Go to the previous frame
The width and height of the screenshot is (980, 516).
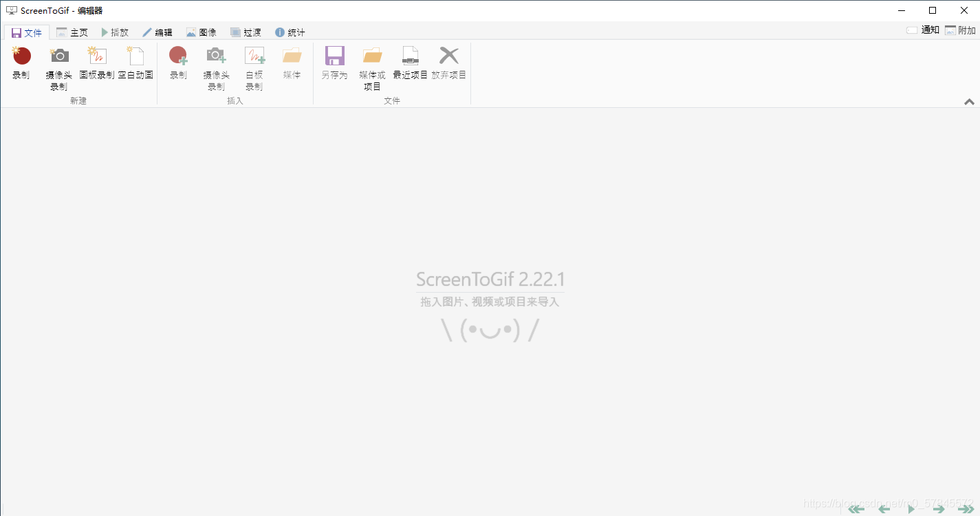tap(884, 509)
